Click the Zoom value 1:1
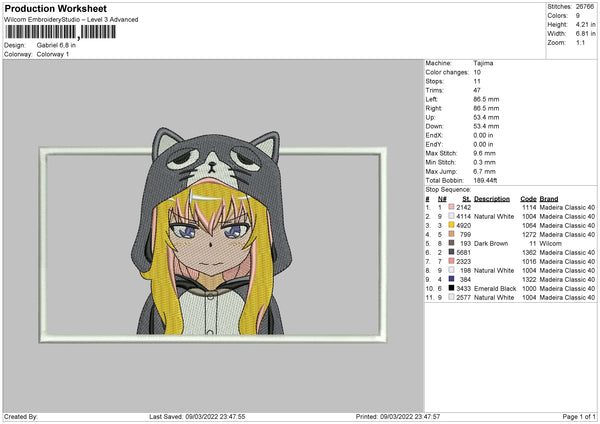 [x=580, y=42]
